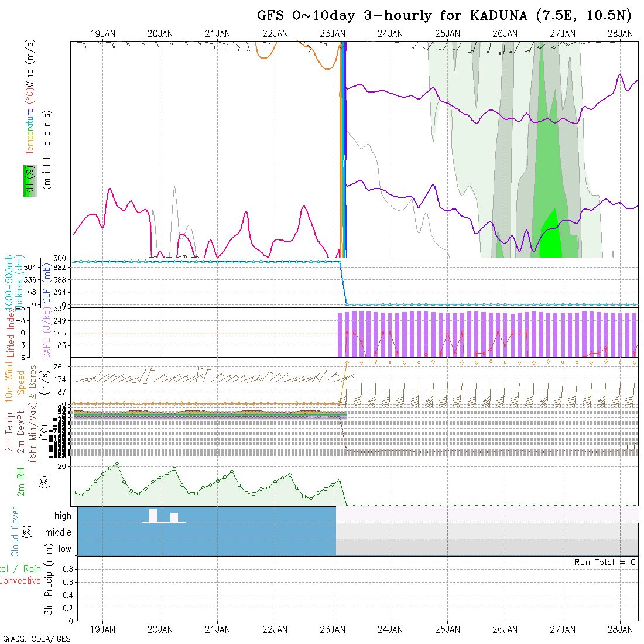
Task: Click the Cloud Cover (%) axis label
Action: tap(15, 532)
